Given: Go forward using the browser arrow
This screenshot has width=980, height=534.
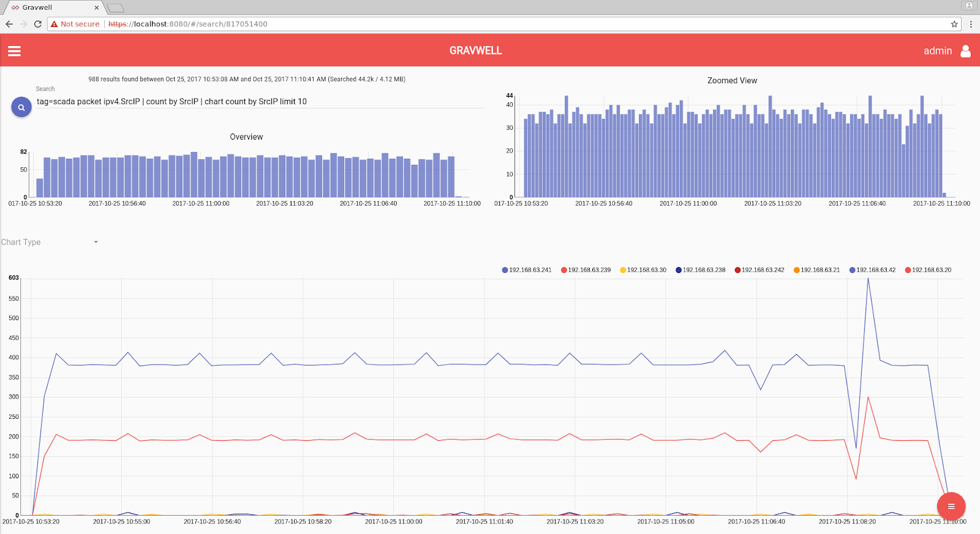Looking at the screenshot, I should pos(24,24).
